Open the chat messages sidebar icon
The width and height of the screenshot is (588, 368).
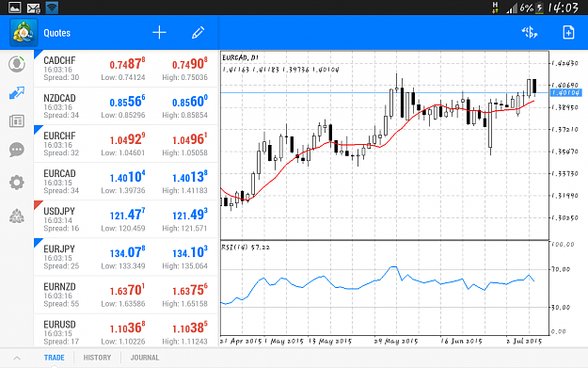17,150
